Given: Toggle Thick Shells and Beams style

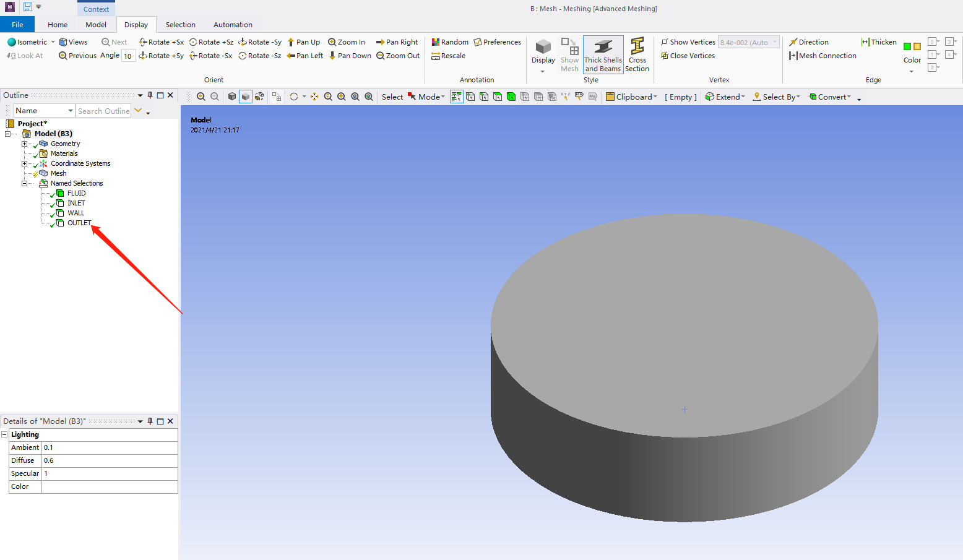Looking at the screenshot, I should point(603,55).
